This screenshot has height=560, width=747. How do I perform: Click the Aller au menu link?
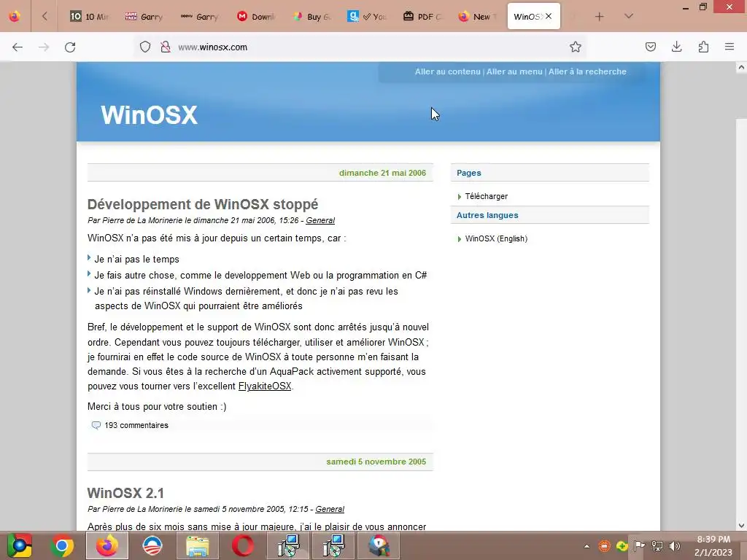pyautogui.click(x=514, y=71)
